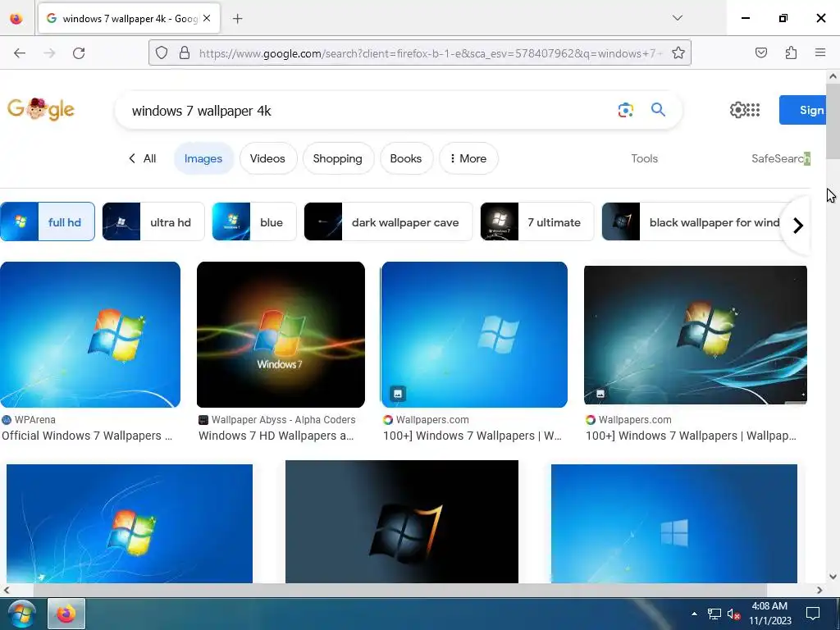Reload the page with the refresh icon

(x=79, y=53)
